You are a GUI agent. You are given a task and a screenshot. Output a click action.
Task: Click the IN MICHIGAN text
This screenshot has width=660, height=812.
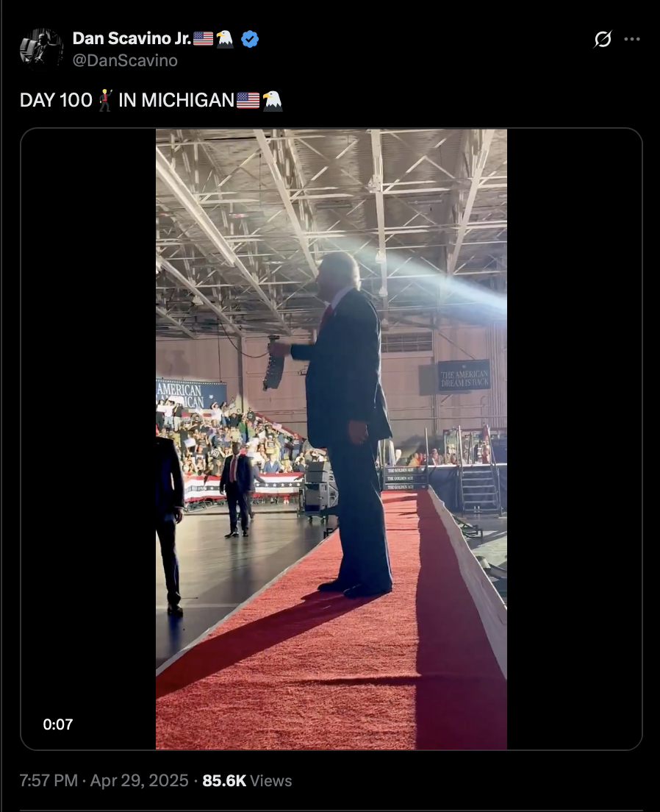click(176, 100)
